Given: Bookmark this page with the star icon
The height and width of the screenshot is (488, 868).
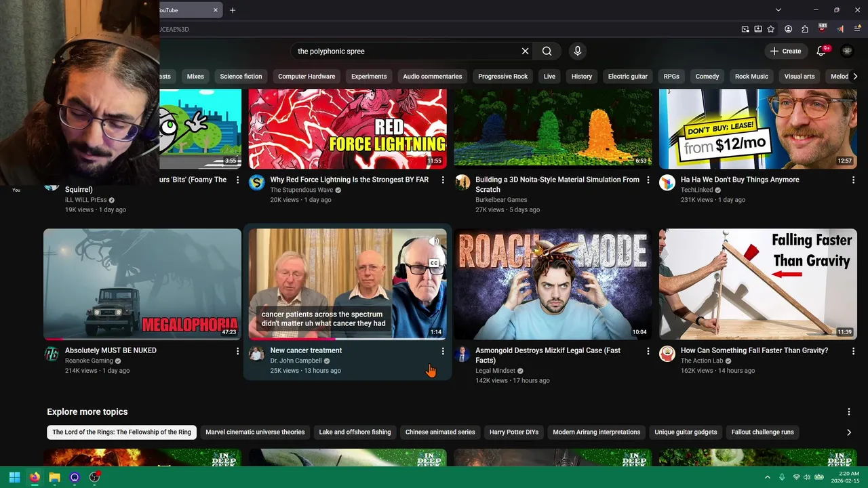Looking at the screenshot, I should coord(771,29).
